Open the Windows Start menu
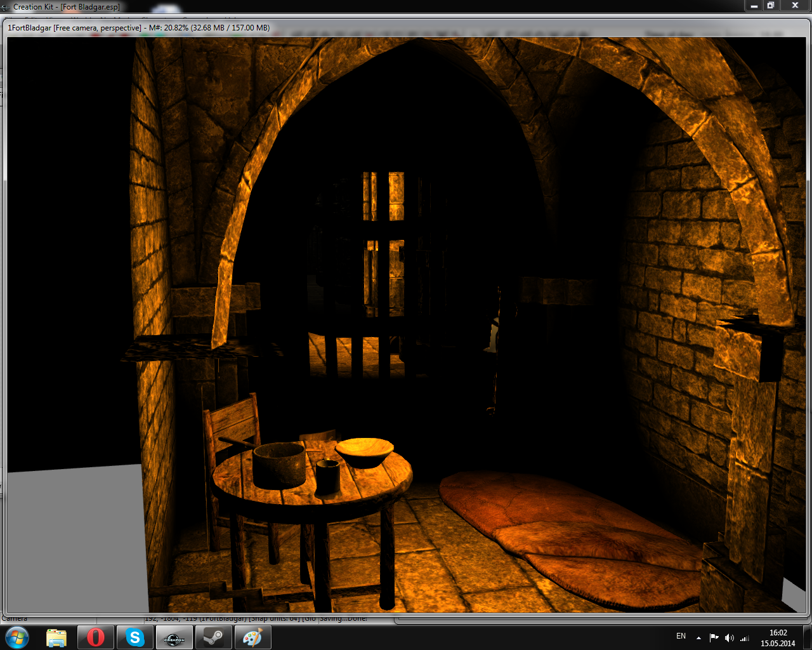812x650 pixels. [16, 637]
